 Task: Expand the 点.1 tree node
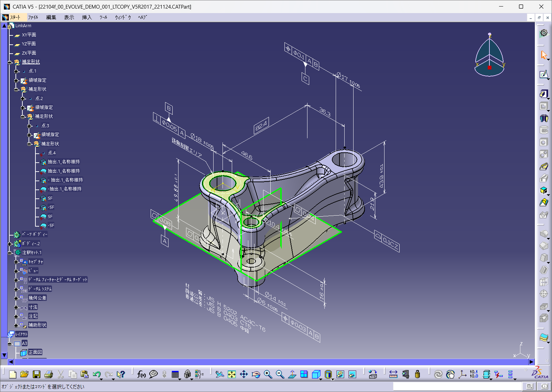point(16,71)
